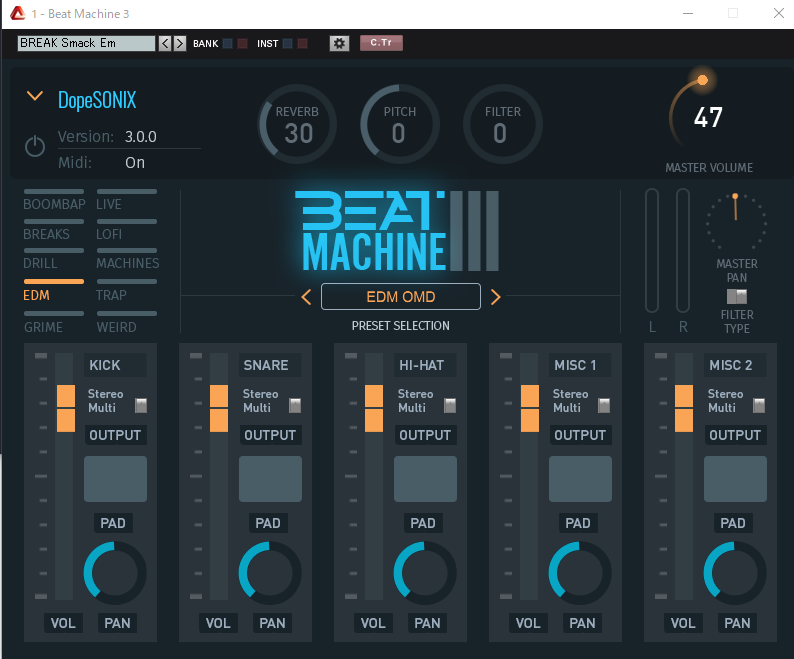Screen dimensions: 794x659
Task: Click the FILTER knob showing 0
Action: click(502, 124)
